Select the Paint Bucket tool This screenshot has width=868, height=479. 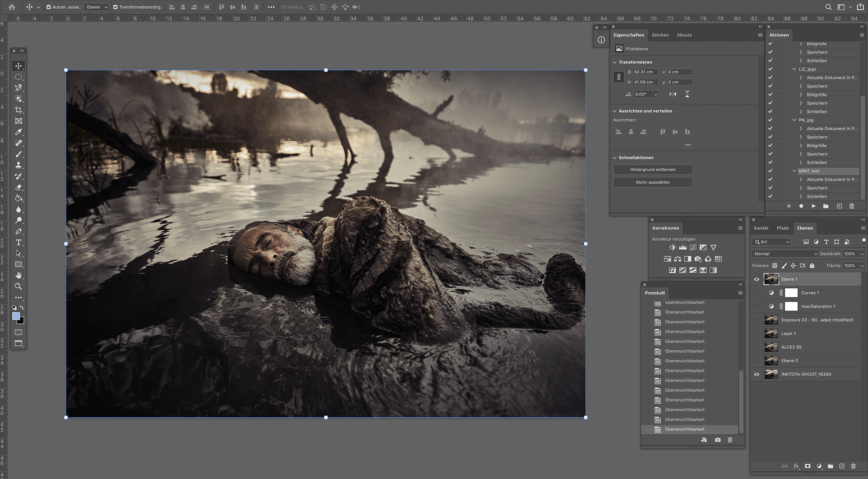pyautogui.click(x=18, y=198)
